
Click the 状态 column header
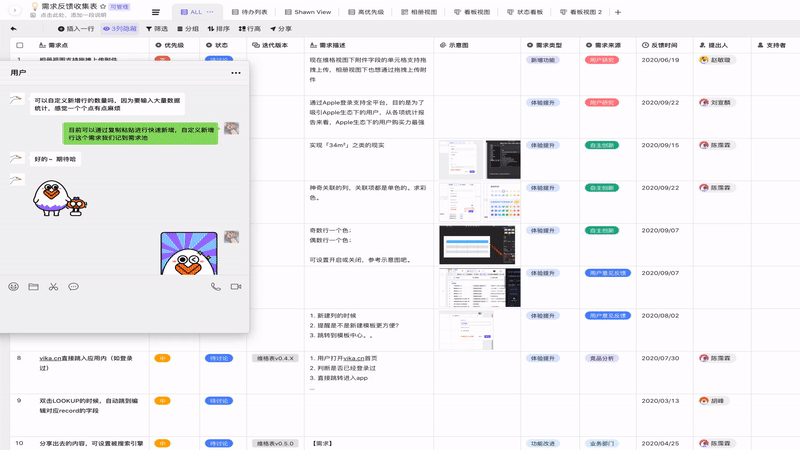coord(223,45)
